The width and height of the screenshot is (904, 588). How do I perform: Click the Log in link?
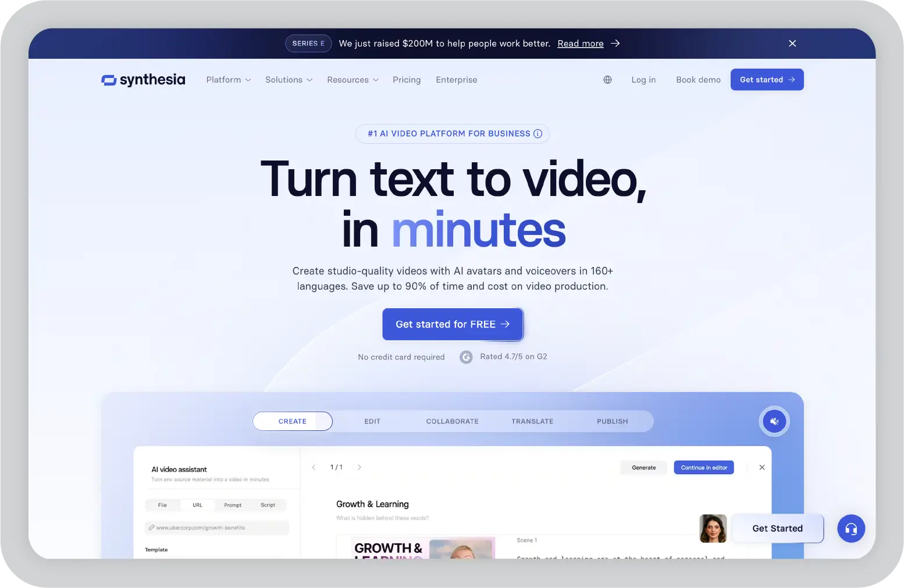click(x=643, y=80)
